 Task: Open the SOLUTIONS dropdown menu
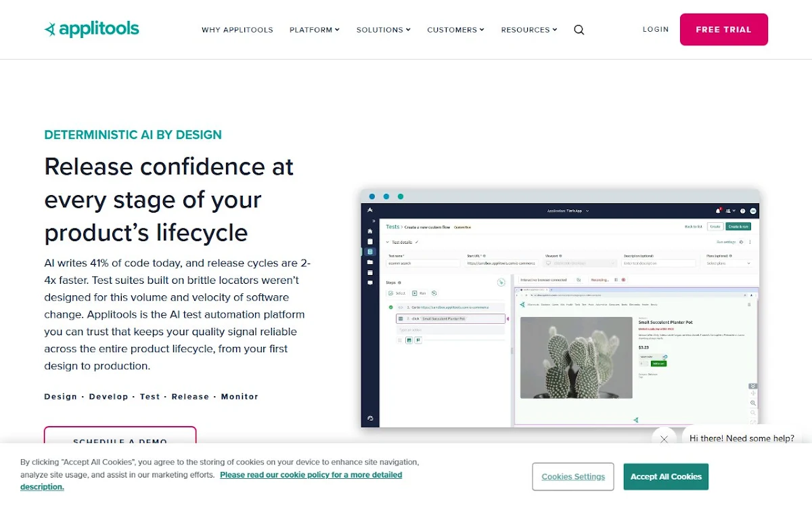[x=384, y=30]
